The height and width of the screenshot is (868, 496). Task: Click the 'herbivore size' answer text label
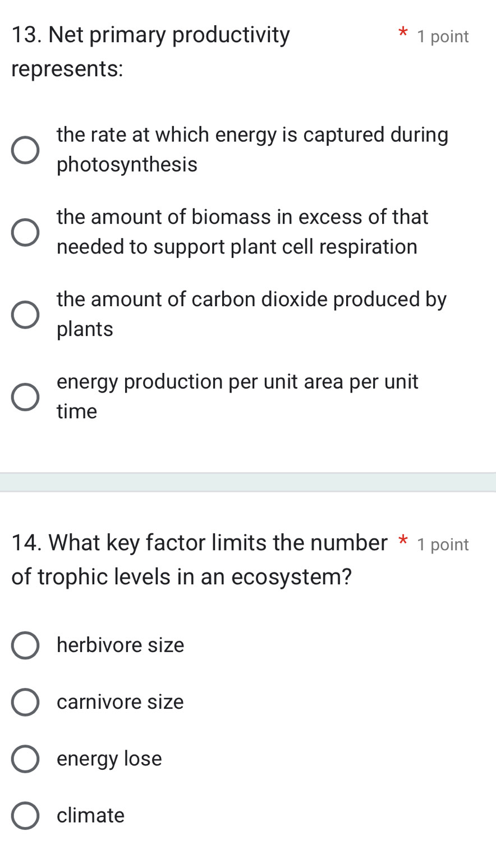click(x=120, y=645)
